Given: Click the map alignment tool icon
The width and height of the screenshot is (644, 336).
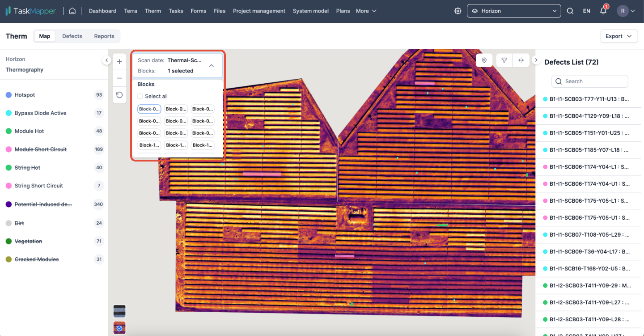Looking at the screenshot, I should (521, 60).
